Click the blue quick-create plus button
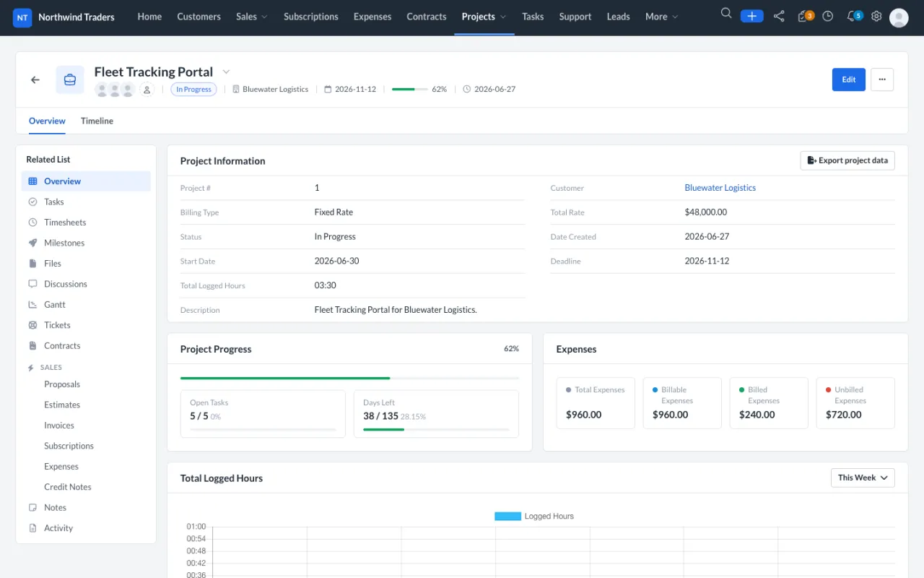Viewport: 924px width, 578px height. tap(751, 16)
